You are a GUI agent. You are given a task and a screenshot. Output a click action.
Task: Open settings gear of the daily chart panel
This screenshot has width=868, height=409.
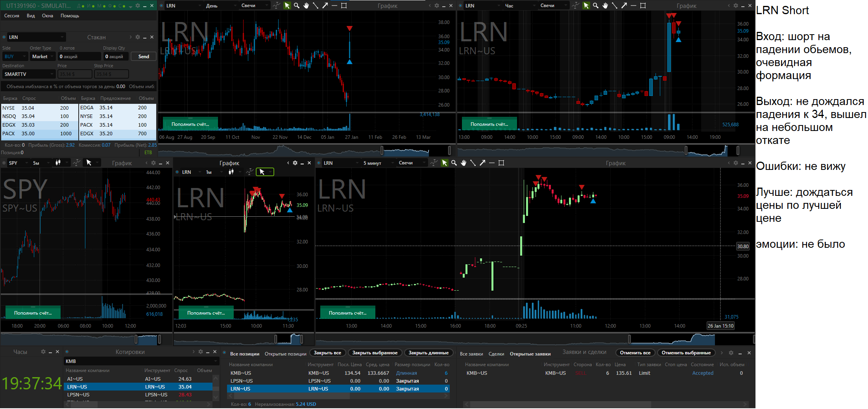(x=437, y=6)
